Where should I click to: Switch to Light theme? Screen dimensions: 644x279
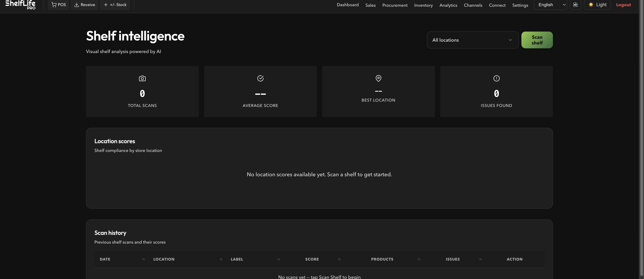[597, 5]
